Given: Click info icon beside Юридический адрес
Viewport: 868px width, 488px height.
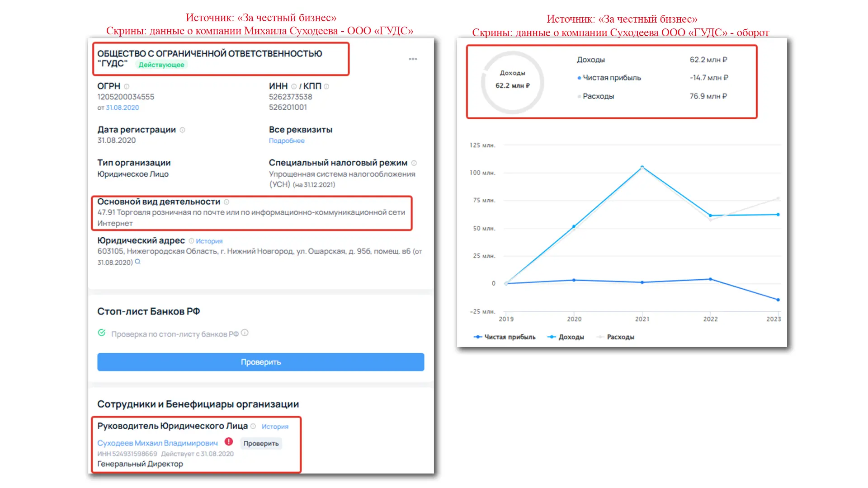Looking at the screenshot, I should (191, 241).
